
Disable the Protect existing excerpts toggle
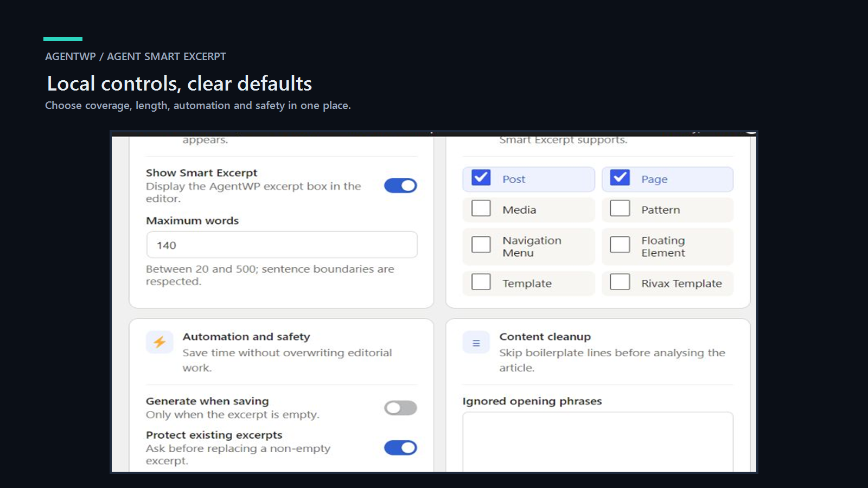click(x=400, y=447)
